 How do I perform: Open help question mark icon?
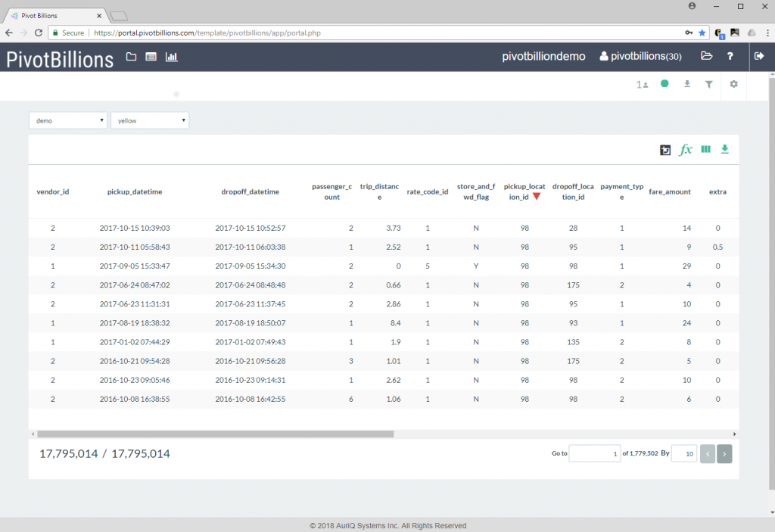(x=730, y=56)
